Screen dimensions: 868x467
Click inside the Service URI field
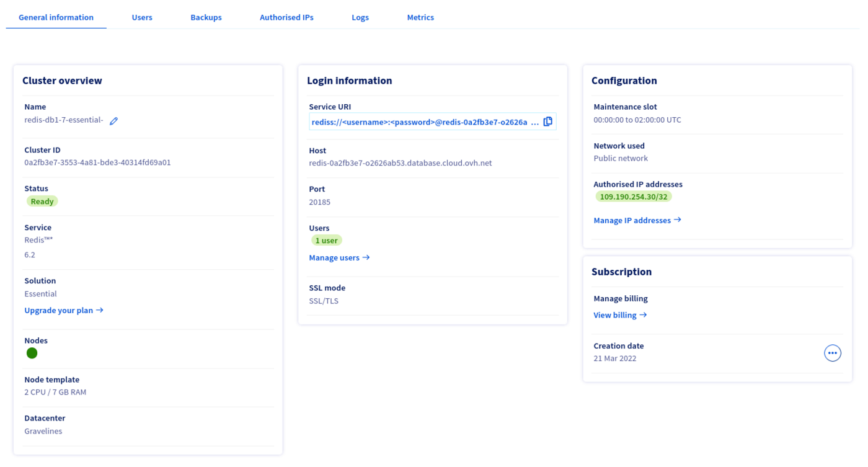pyautogui.click(x=422, y=122)
